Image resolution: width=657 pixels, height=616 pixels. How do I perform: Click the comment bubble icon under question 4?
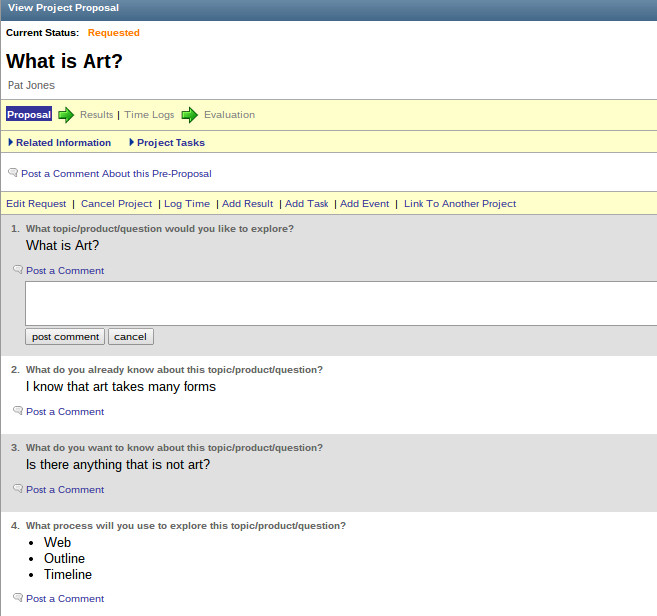pos(18,598)
